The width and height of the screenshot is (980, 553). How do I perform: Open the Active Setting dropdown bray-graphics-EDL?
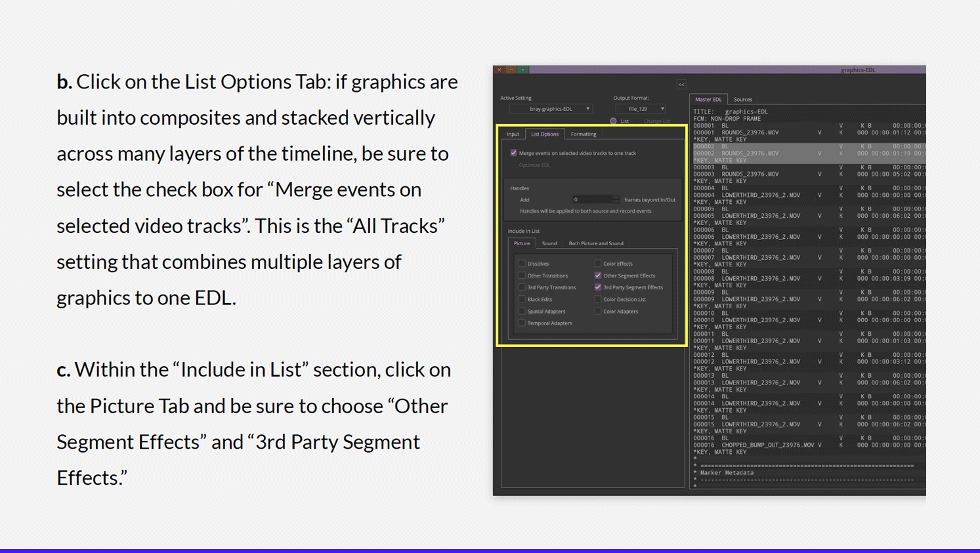tap(551, 109)
